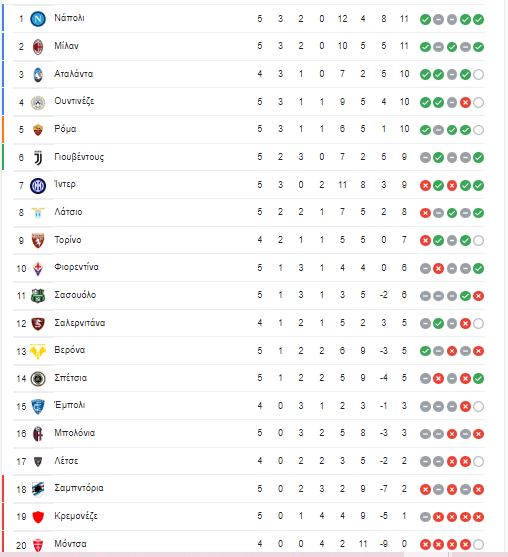The image size is (508, 557).
Task: Click the Sampdoria club logo
Action: tap(38, 489)
